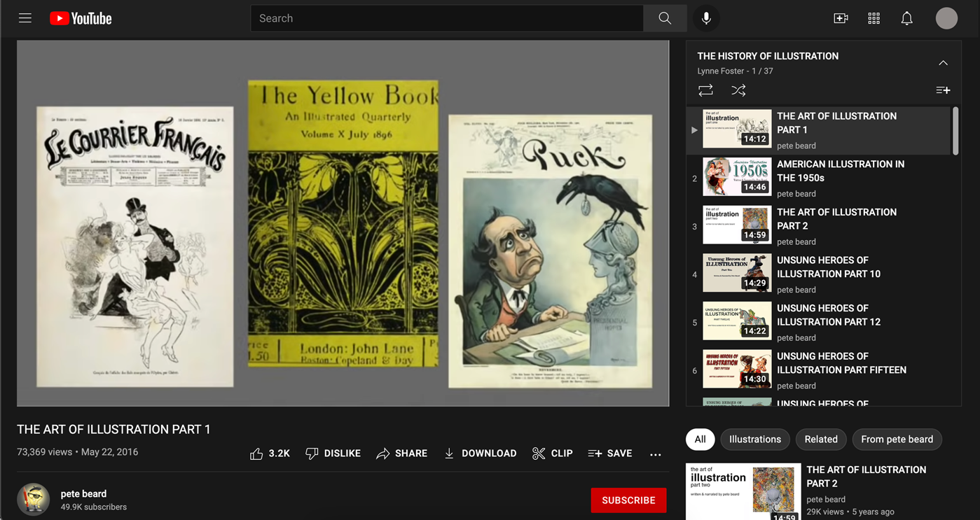The image size is (980, 520).
Task: Open the hamburger guide menu
Action: pyautogui.click(x=25, y=18)
